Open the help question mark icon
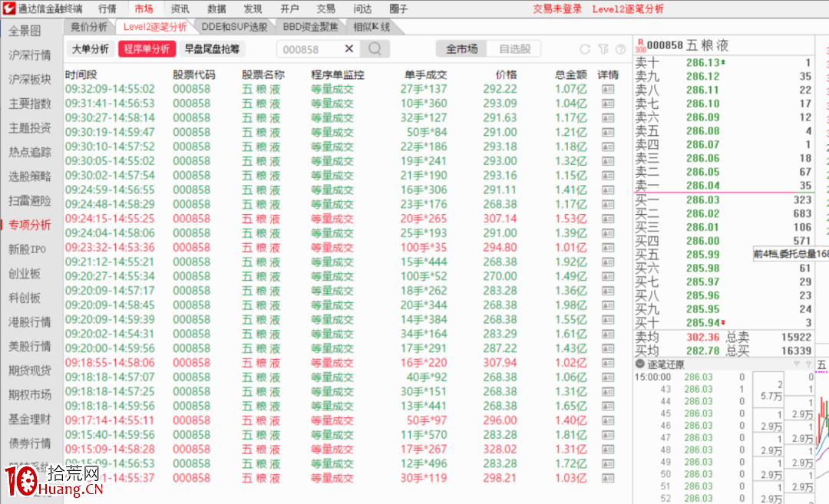Screen dimensions: 829x504 621,49
